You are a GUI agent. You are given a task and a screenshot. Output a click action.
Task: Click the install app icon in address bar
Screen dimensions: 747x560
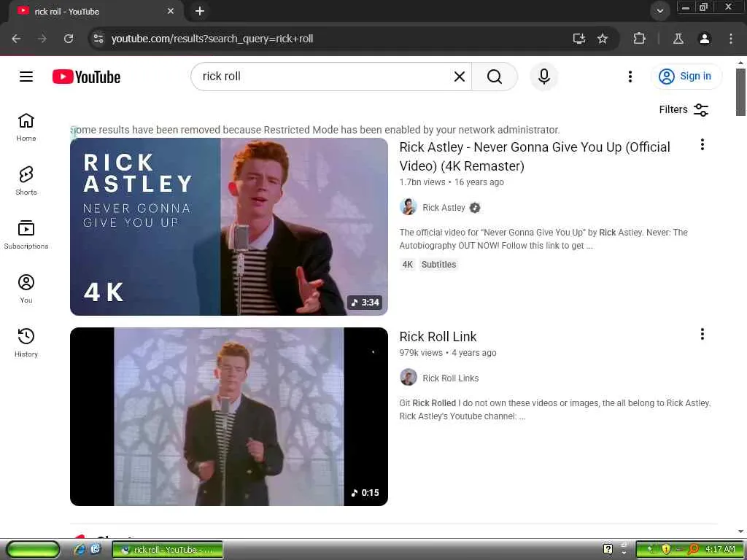tap(578, 39)
